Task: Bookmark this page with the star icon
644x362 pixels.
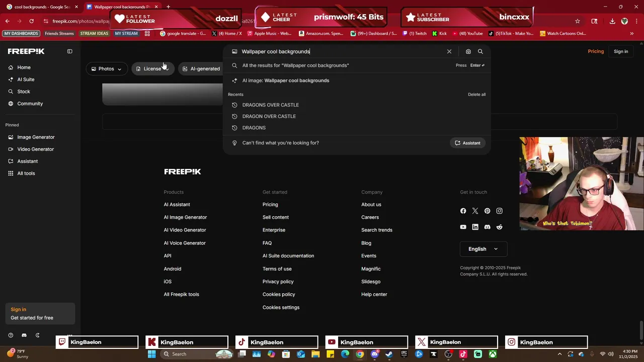Action: click(x=578, y=21)
